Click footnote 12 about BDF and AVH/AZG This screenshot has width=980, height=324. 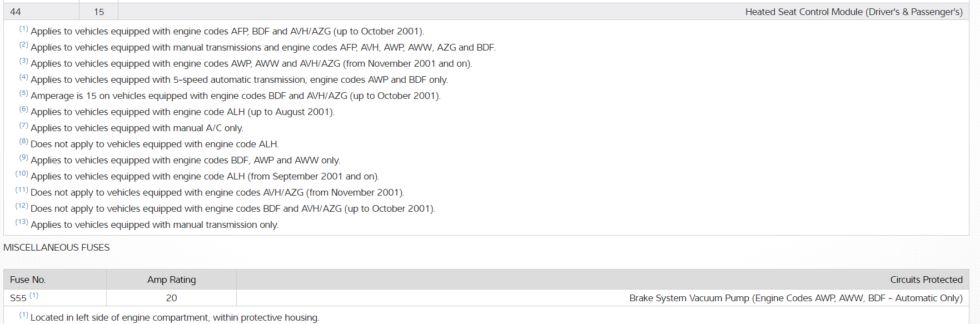click(232, 209)
